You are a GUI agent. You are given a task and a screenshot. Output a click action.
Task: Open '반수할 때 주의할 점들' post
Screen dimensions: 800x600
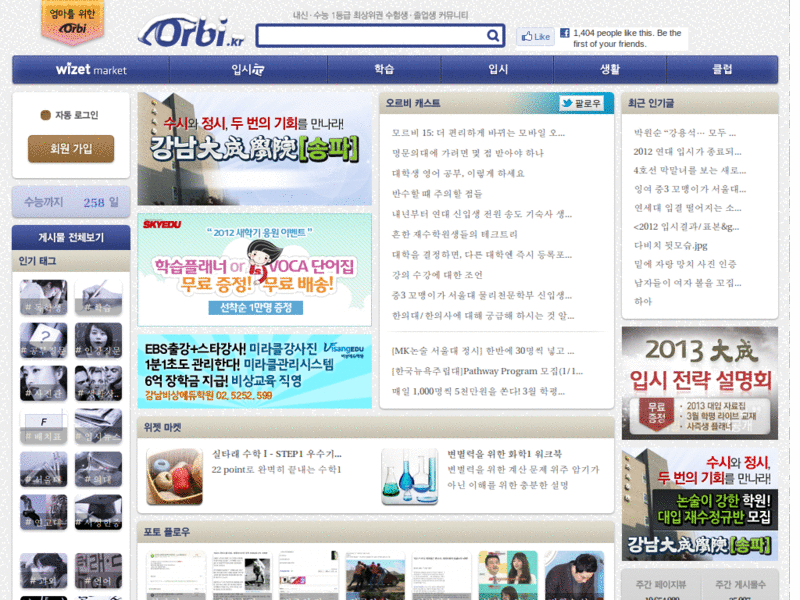point(437,194)
